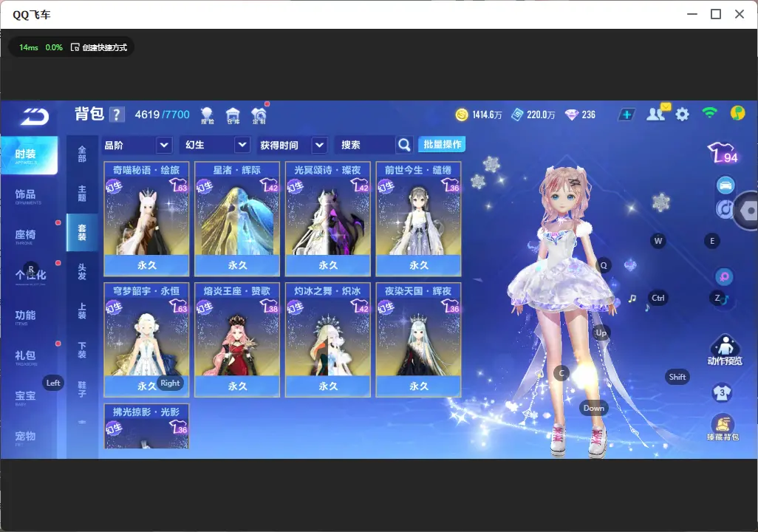Click the diamond currency icon
This screenshot has width=758, height=532.
click(572, 115)
